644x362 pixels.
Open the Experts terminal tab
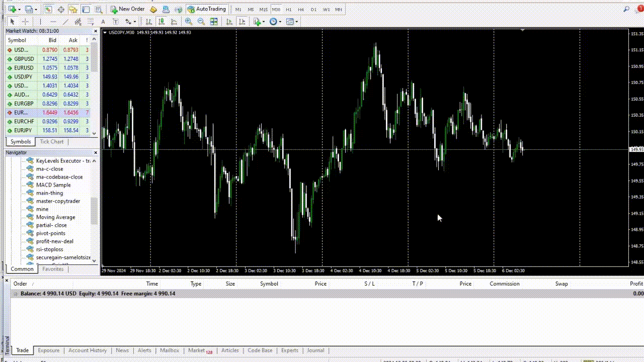(x=290, y=350)
